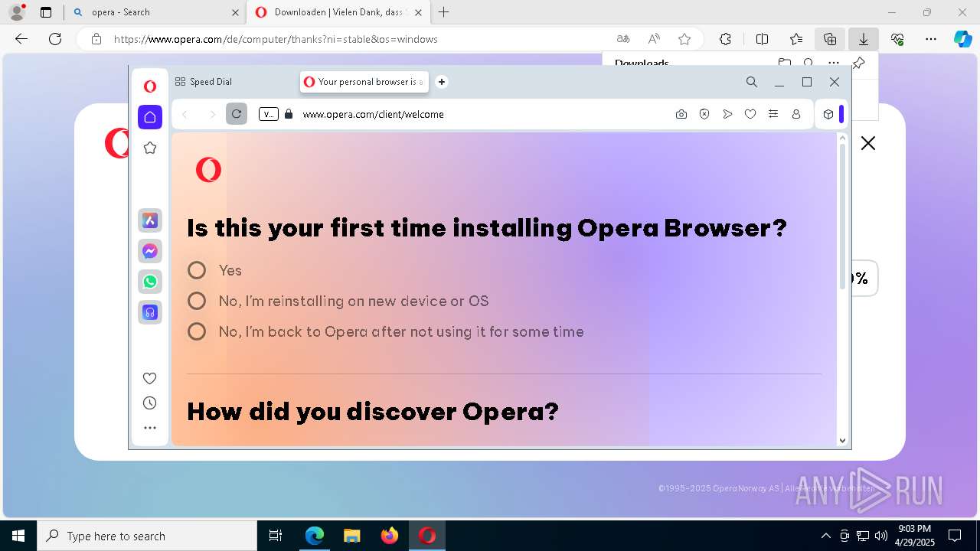Show hidden system tray icons chevron
Viewport: 980px width, 551px height.
[825, 536]
